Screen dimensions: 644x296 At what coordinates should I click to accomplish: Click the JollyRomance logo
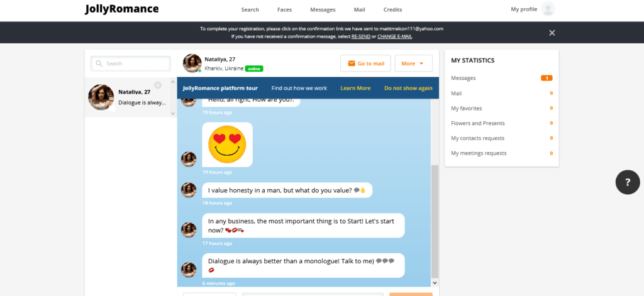(121, 9)
